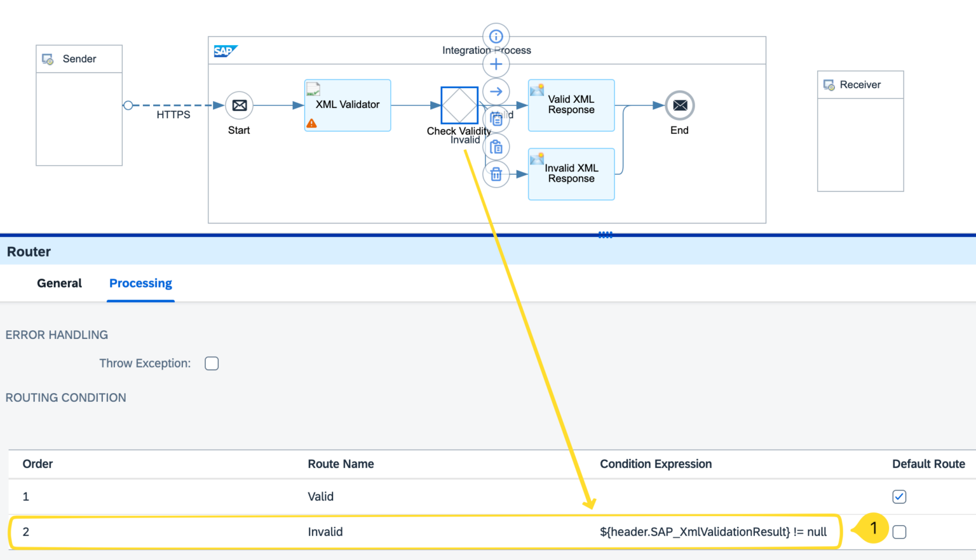Click the paste clipboard icon near the Router

click(496, 147)
